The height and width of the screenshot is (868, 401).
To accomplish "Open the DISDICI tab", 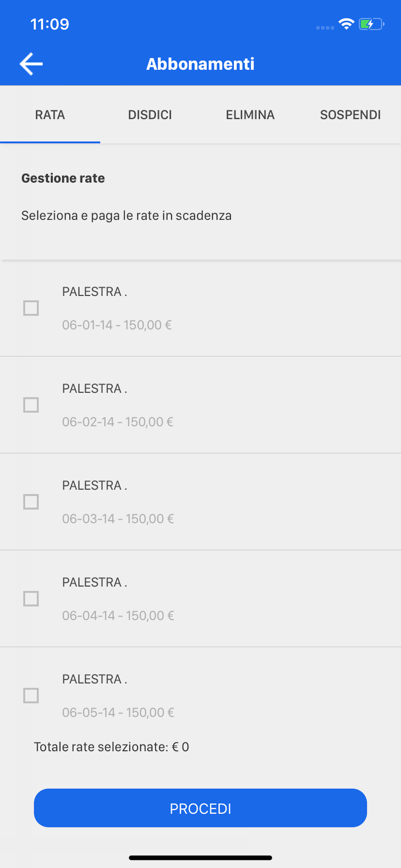I will coord(150,115).
